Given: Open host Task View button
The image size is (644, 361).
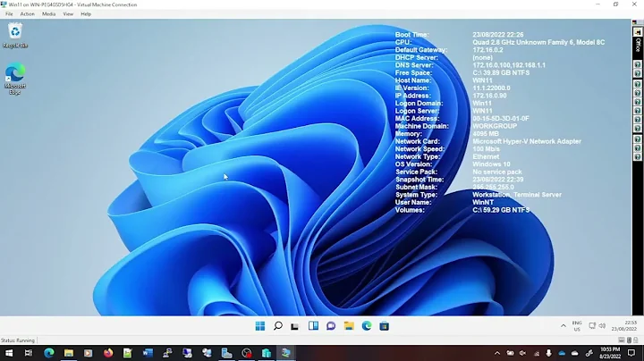Looking at the screenshot, I should (29, 353).
